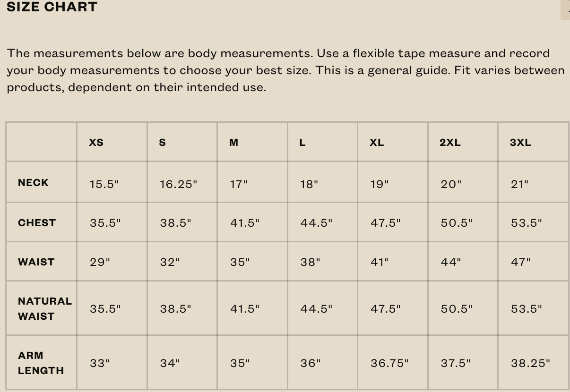Click the 47.5" natural waist for XL
The width and height of the screenshot is (570, 392).
coord(385,309)
